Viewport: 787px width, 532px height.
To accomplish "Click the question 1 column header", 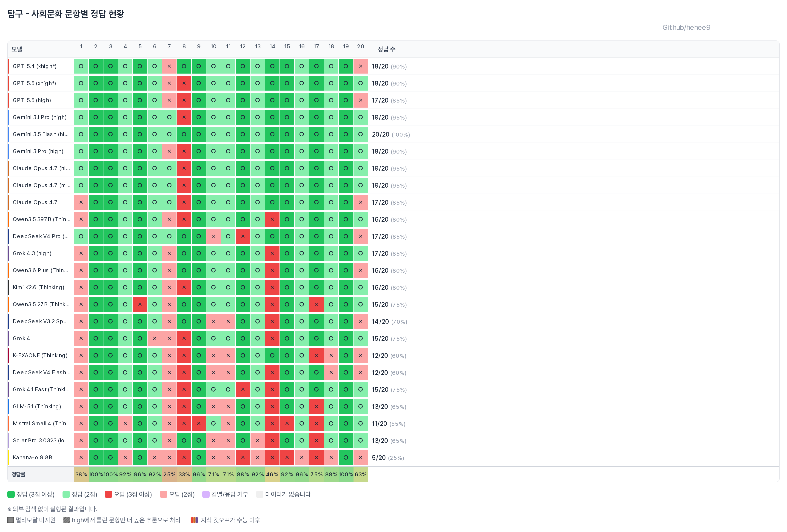I will [81, 46].
